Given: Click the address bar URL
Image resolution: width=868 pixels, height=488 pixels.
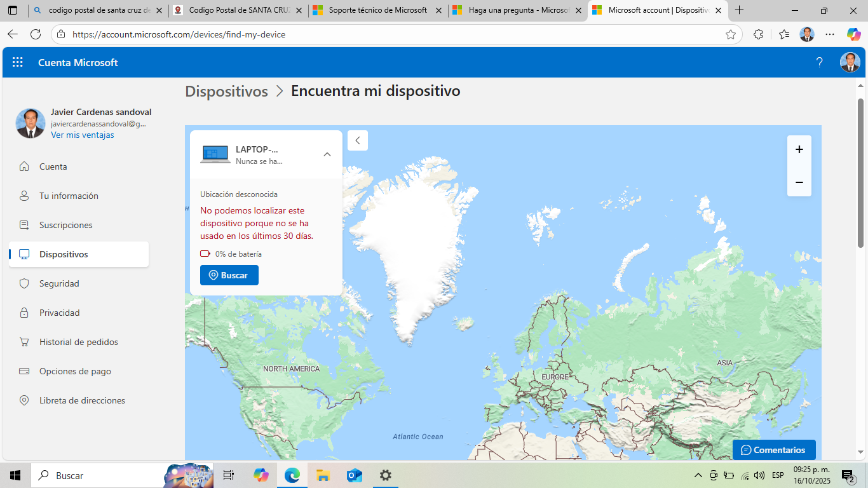Looking at the screenshot, I should tap(179, 34).
